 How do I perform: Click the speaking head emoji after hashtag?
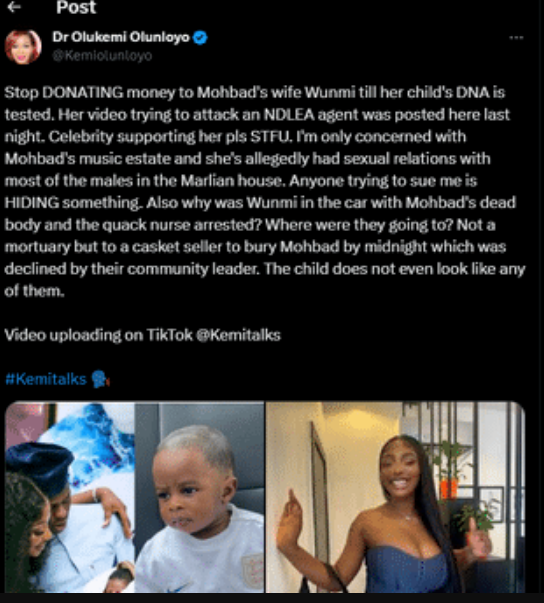(x=100, y=379)
